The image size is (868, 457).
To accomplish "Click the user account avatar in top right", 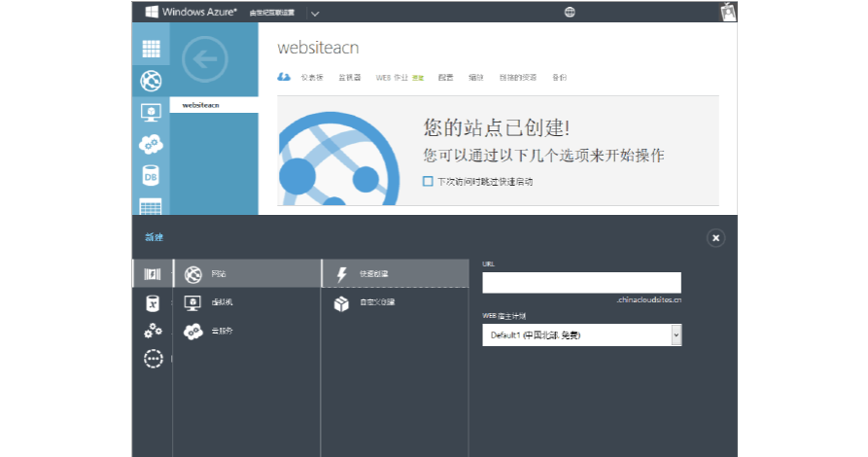I will click(x=727, y=12).
